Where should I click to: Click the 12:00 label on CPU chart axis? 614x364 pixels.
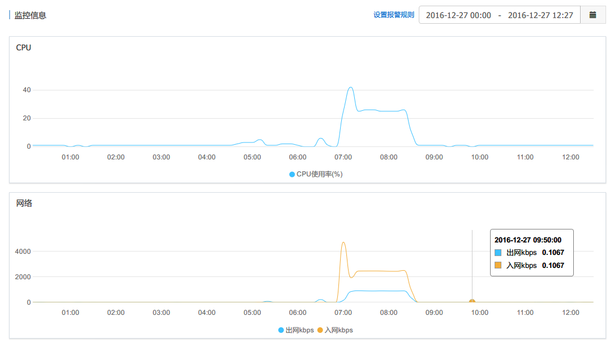(x=570, y=157)
